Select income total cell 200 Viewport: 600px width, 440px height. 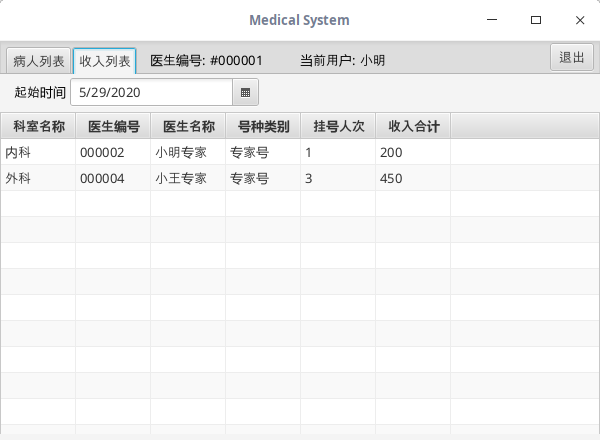click(x=413, y=152)
